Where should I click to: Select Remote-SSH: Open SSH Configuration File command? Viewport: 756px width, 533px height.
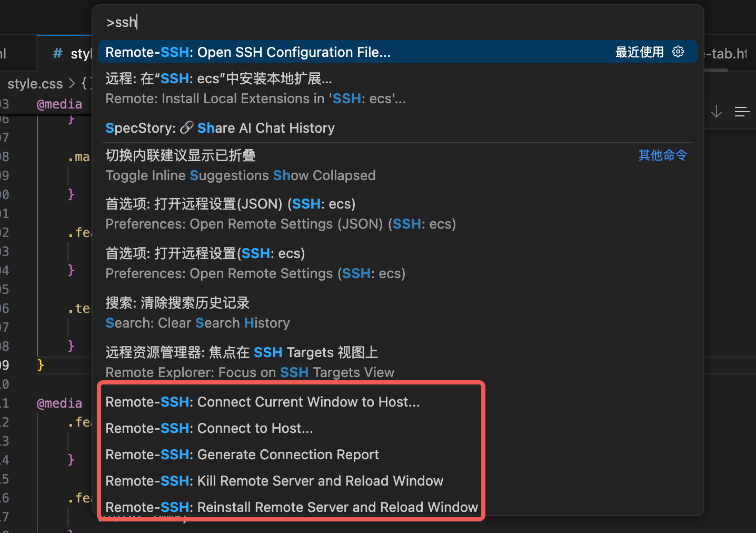point(397,52)
